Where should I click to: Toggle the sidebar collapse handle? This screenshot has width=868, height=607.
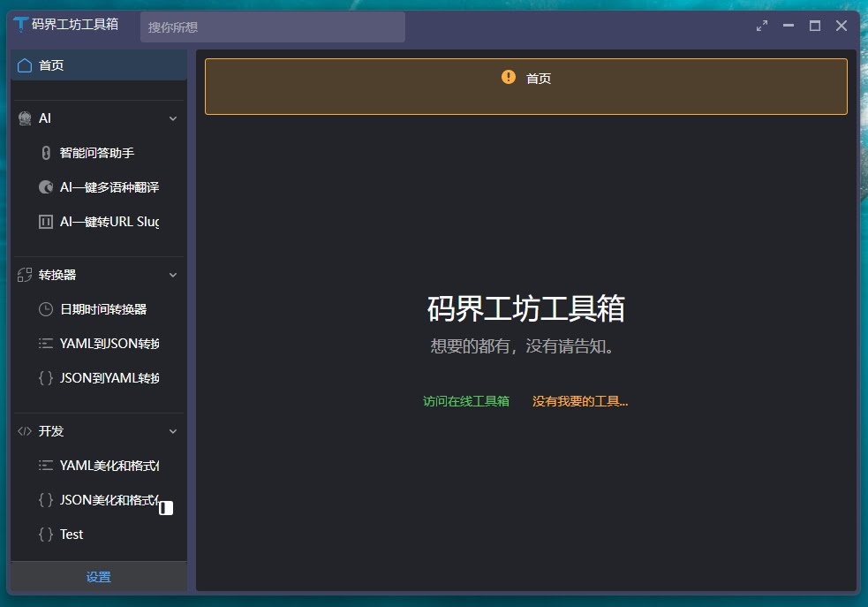click(x=166, y=508)
